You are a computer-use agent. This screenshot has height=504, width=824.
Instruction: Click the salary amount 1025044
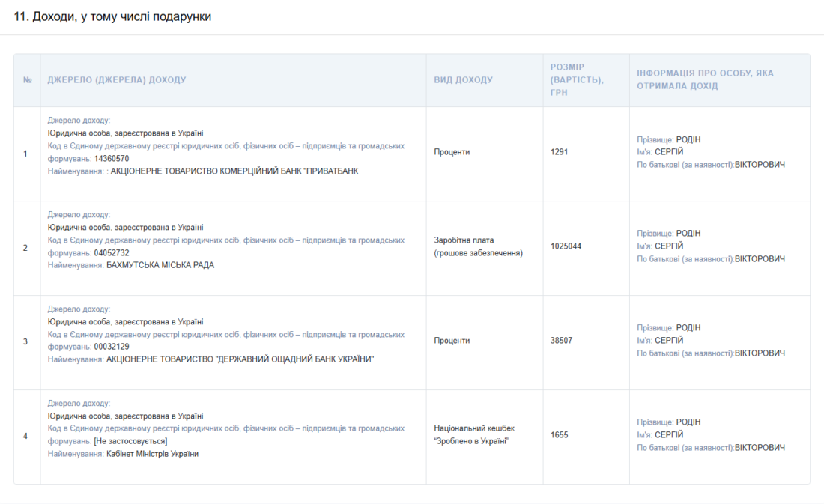coord(566,246)
